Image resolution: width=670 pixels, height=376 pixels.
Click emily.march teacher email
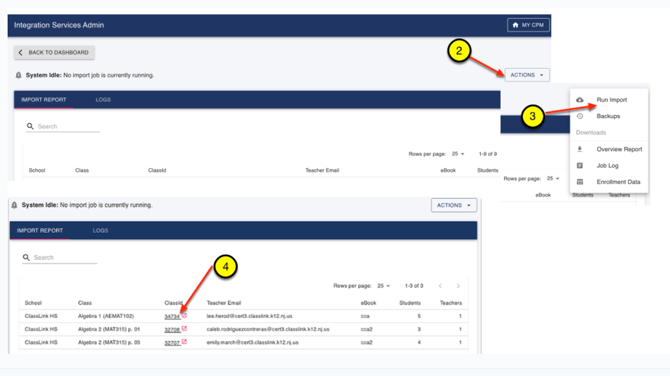(253, 343)
